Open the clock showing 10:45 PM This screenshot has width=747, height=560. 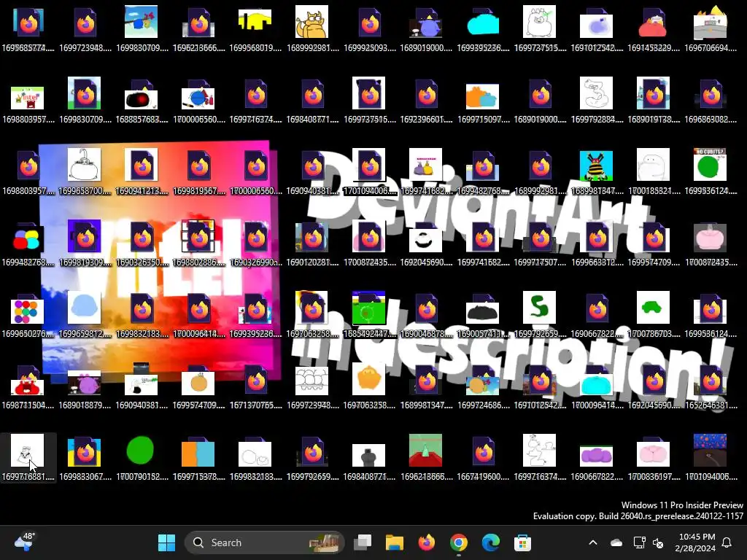coord(695,542)
